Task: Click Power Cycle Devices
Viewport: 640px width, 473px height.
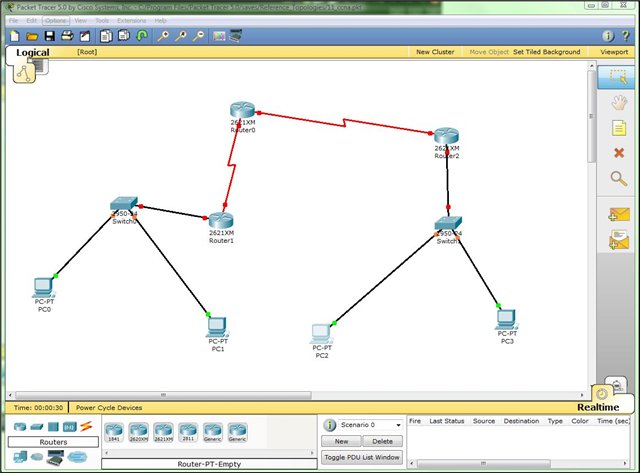Action: tap(109, 408)
